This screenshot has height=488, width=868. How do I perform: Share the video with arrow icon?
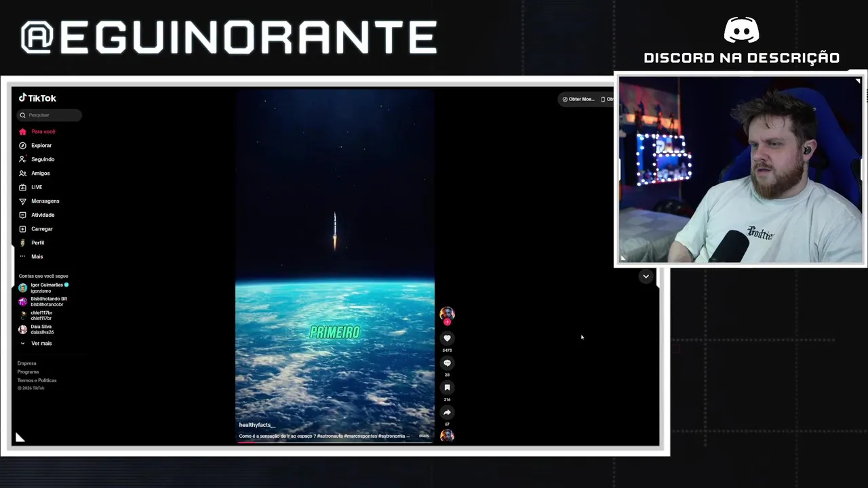coord(447,412)
